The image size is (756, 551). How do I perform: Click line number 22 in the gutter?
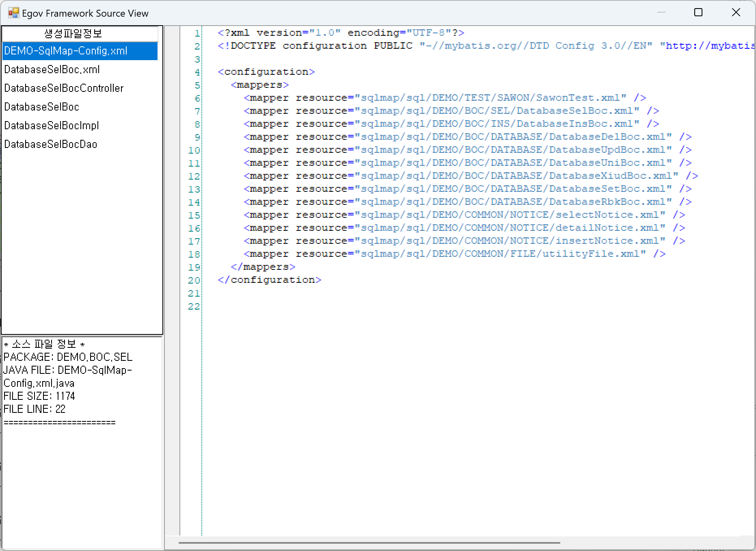[x=194, y=306]
